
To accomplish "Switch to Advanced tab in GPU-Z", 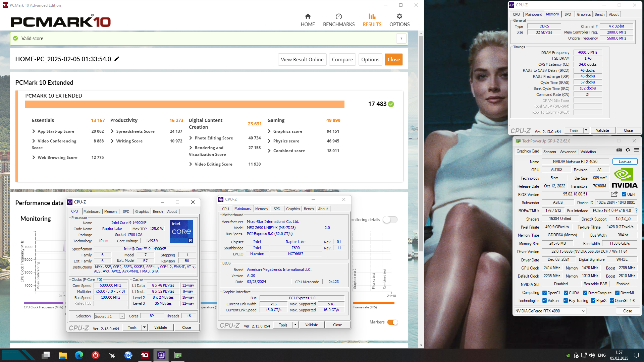I will [x=568, y=152].
